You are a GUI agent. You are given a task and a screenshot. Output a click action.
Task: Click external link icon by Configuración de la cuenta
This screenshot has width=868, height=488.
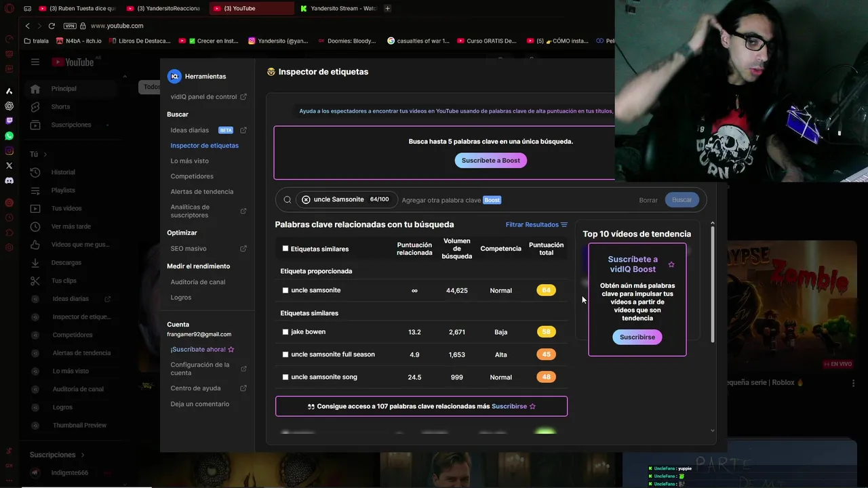243,369
